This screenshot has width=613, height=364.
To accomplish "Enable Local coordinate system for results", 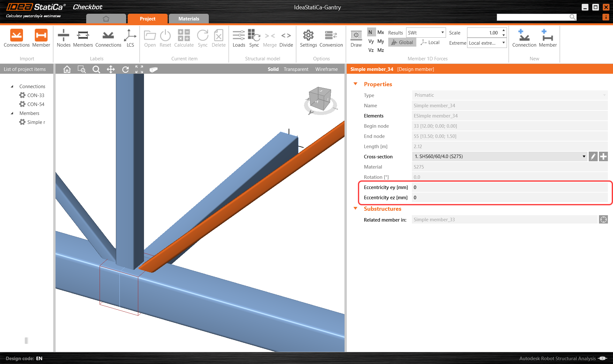I will tap(430, 42).
